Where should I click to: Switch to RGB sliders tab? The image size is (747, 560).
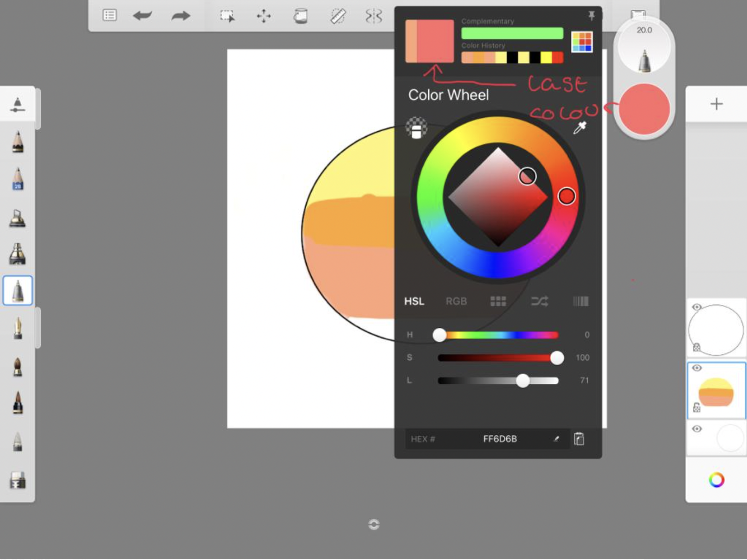(x=456, y=301)
